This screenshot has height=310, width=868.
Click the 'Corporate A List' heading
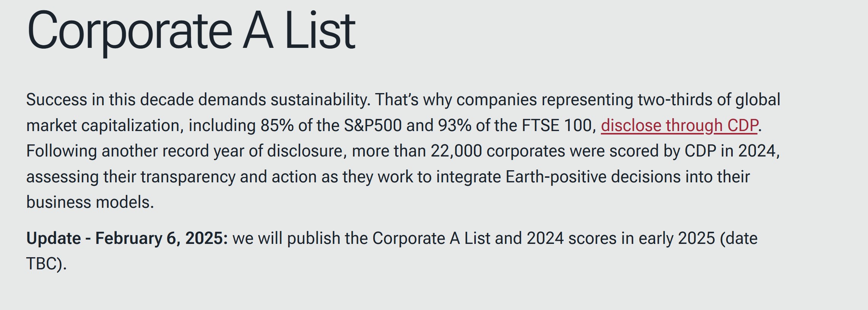tap(191, 30)
